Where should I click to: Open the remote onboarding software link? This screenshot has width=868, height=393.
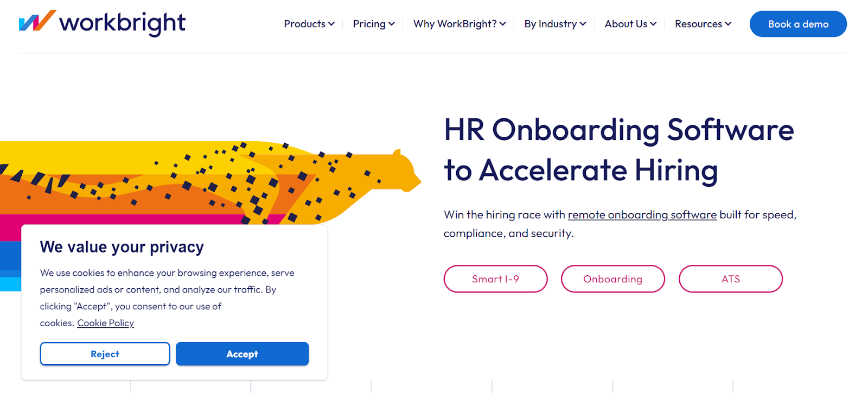[641, 214]
